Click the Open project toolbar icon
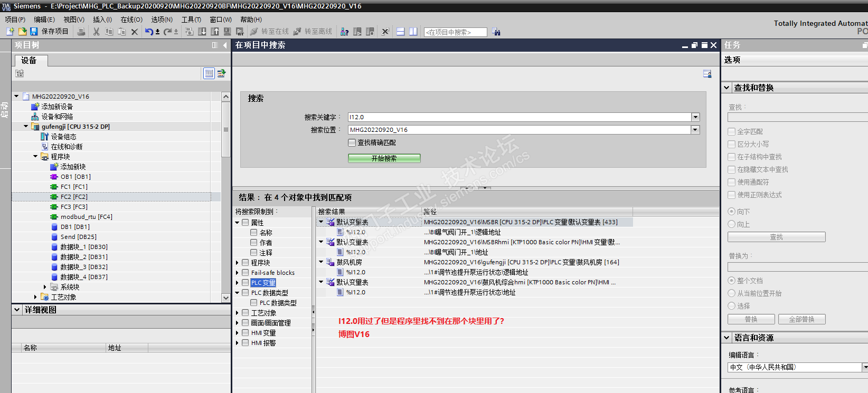The width and height of the screenshot is (868, 393). click(22, 32)
